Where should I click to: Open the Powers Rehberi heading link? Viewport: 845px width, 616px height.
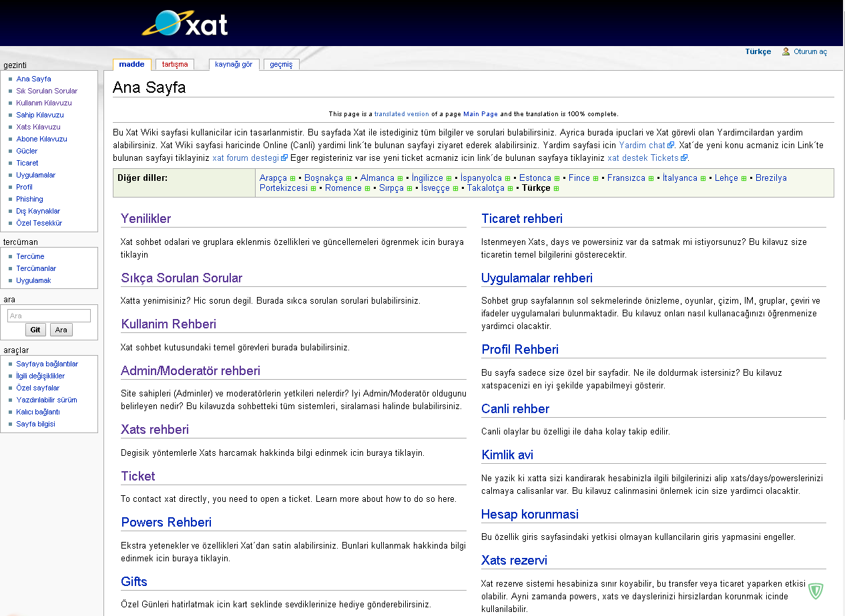166,522
